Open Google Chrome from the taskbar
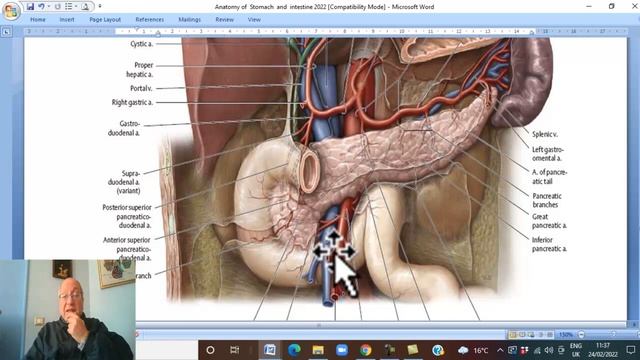640x360 pixels. (x=366, y=350)
